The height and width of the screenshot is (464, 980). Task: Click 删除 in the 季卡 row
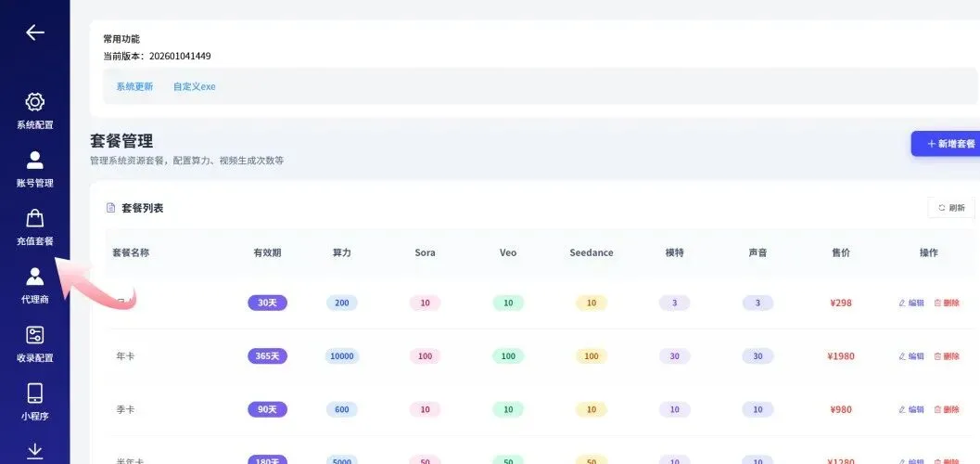point(947,409)
